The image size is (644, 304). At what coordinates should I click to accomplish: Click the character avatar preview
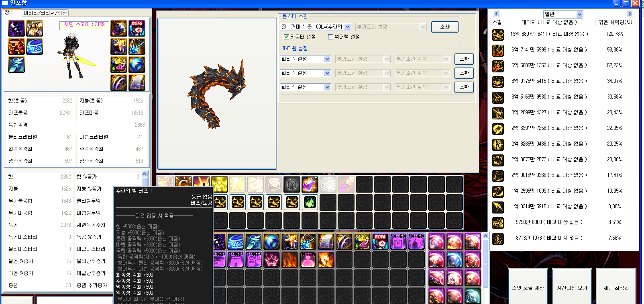point(77,55)
